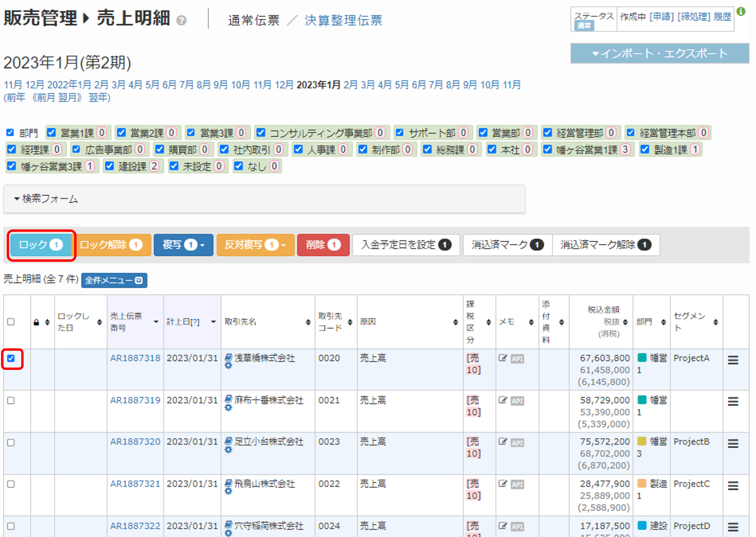756x537 pixels.
Task: Click green department swatch in 浅草橋株式会社 row
Action: [x=642, y=357]
